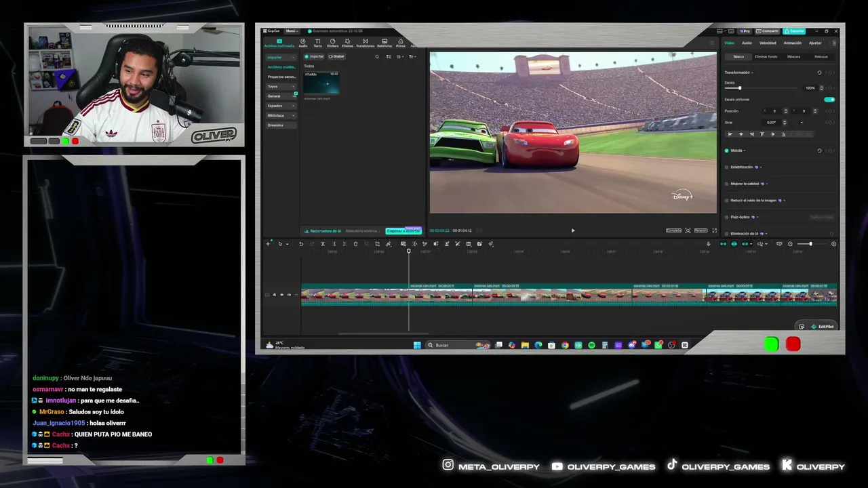
Task: Zoom in the timeline
Action: [833, 244]
